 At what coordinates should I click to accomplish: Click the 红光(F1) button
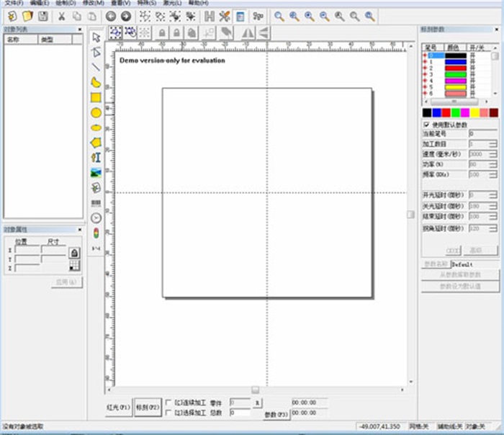[119, 407]
